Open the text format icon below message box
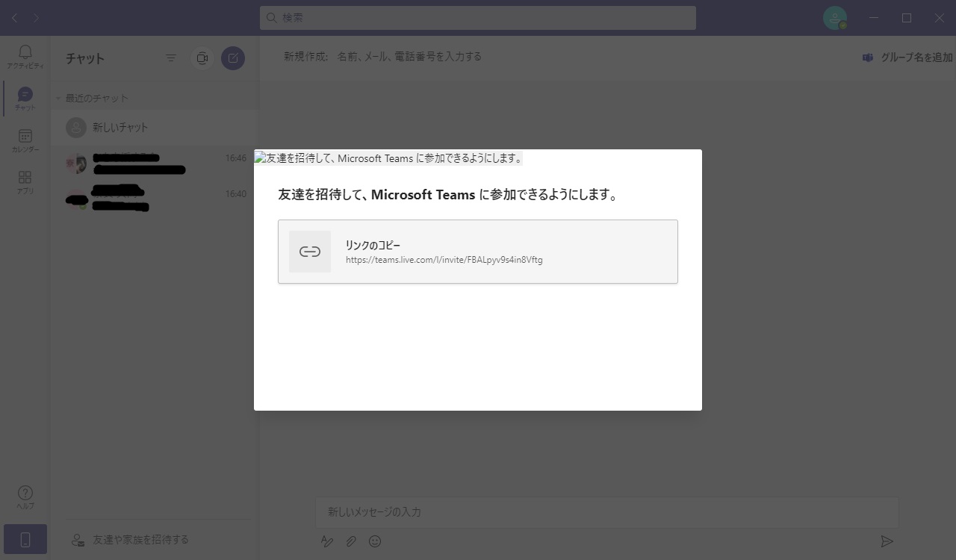This screenshot has height=560, width=956. 326,541
